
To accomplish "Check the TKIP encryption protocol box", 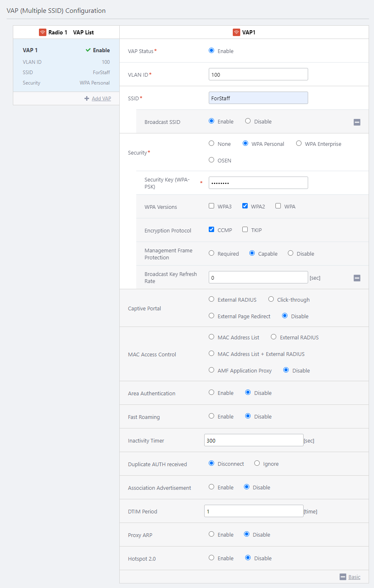I will pyautogui.click(x=245, y=230).
